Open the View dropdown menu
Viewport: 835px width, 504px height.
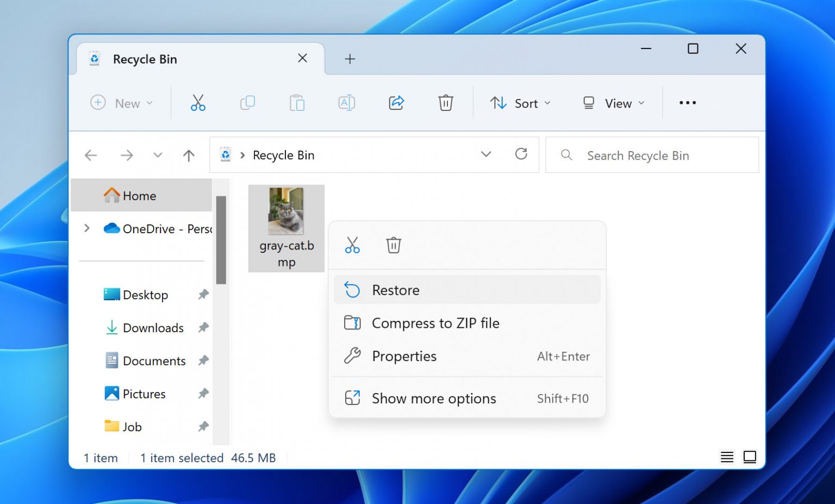(613, 103)
